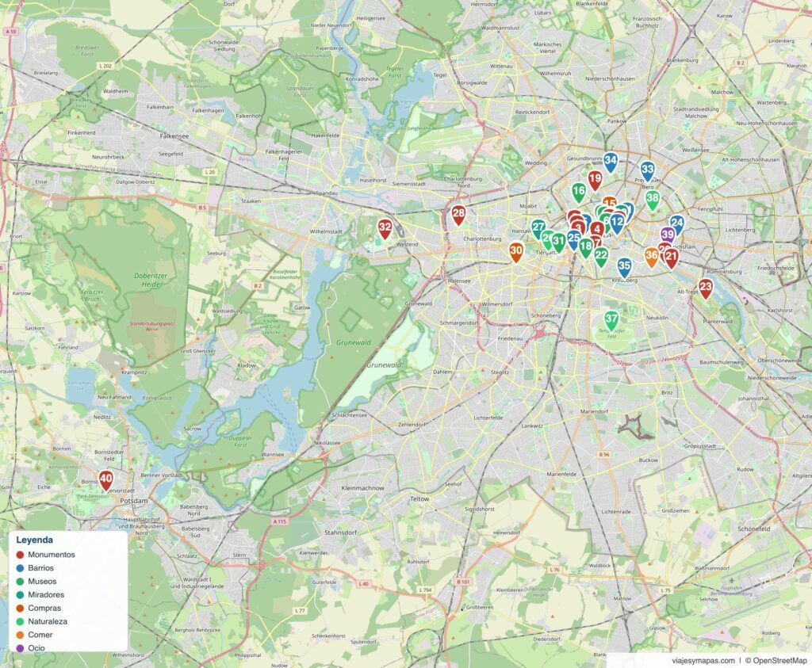Open green marker 31 in Tiergarten
This screenshot has height=668, width=812.
(x=558, y=242)
